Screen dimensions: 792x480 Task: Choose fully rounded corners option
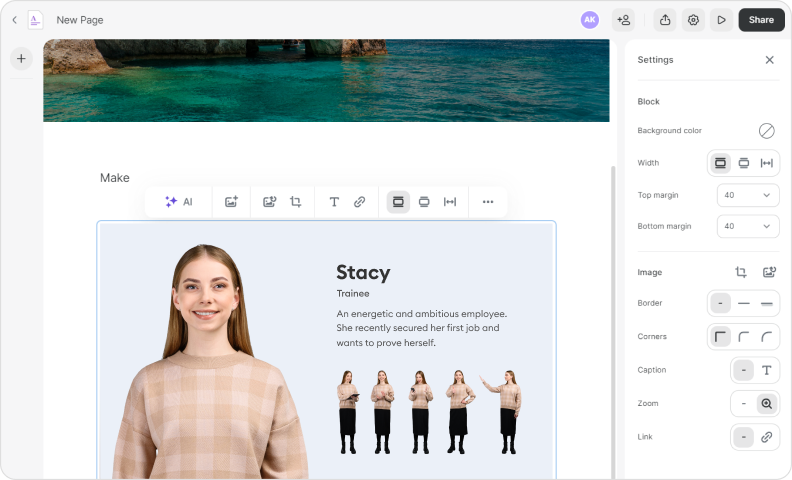point(767,337)
